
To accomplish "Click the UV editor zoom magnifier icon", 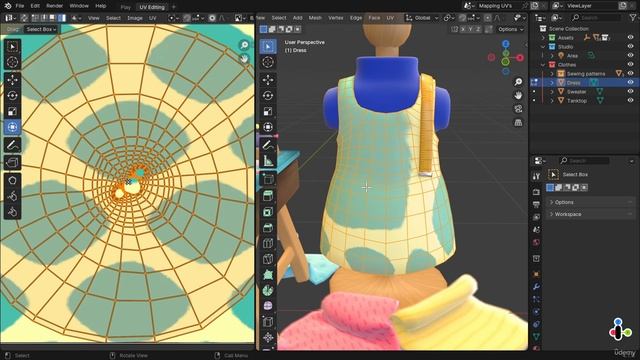I will coord(244,45).
